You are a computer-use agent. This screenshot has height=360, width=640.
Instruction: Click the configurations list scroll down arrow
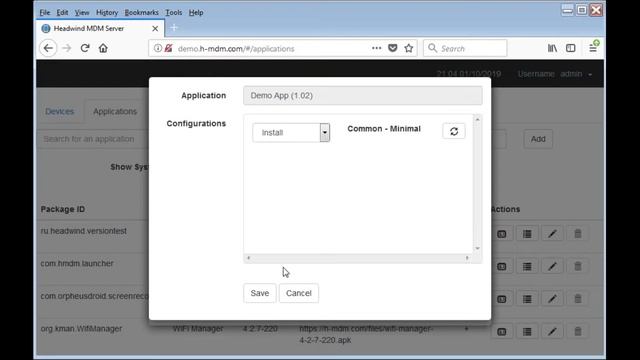(477, 248)
